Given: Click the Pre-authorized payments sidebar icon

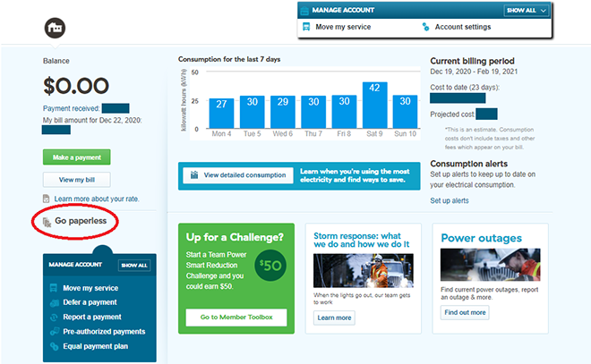Looking at the screenshot, I should point(53,330).
